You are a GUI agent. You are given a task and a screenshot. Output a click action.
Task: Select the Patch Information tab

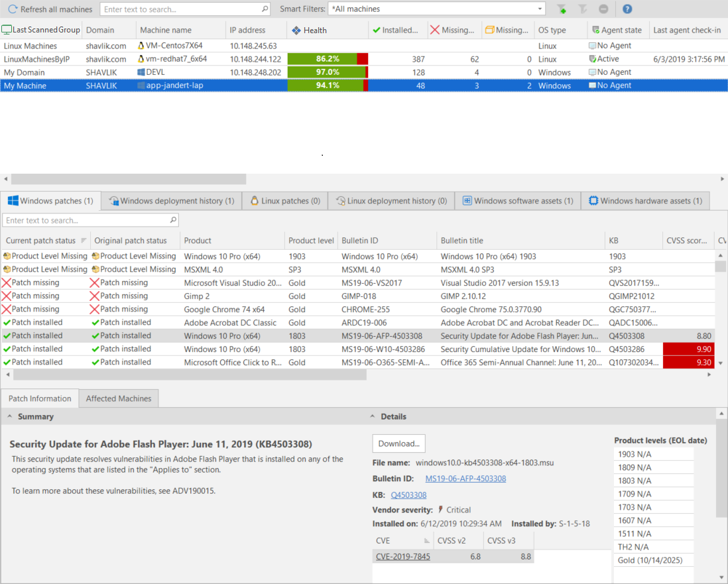[40, 398]
